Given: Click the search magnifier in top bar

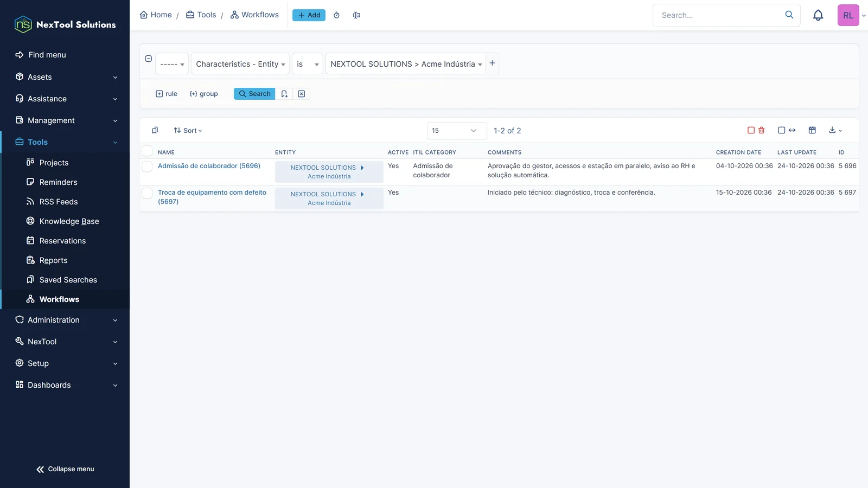Looking at the screenshot, I should click(x=789, y=15).
